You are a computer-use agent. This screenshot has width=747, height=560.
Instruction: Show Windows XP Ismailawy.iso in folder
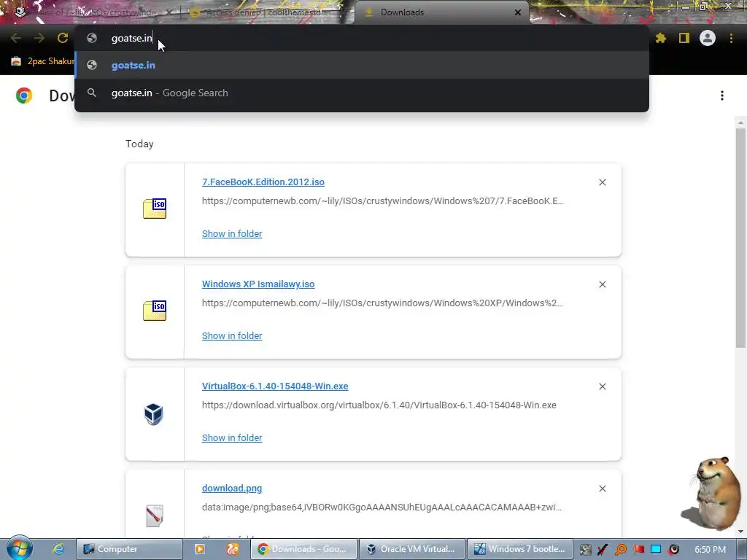(232, 335)
